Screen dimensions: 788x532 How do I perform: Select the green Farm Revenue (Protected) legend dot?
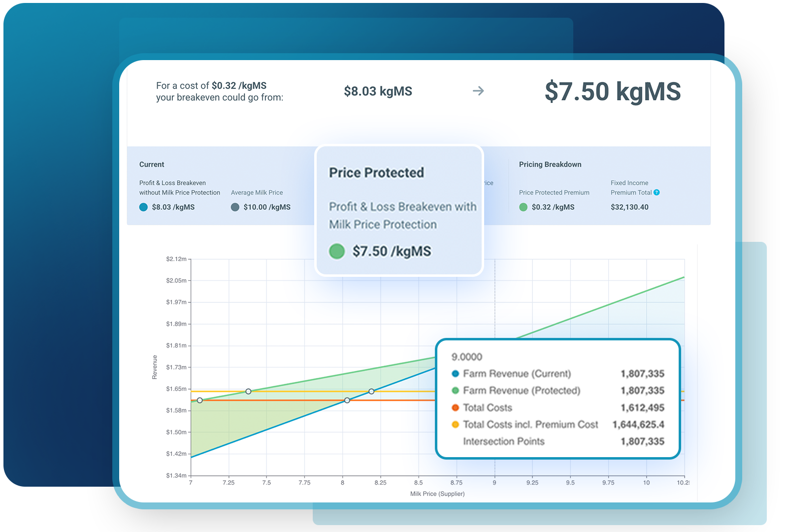click(x=455, y=391)
